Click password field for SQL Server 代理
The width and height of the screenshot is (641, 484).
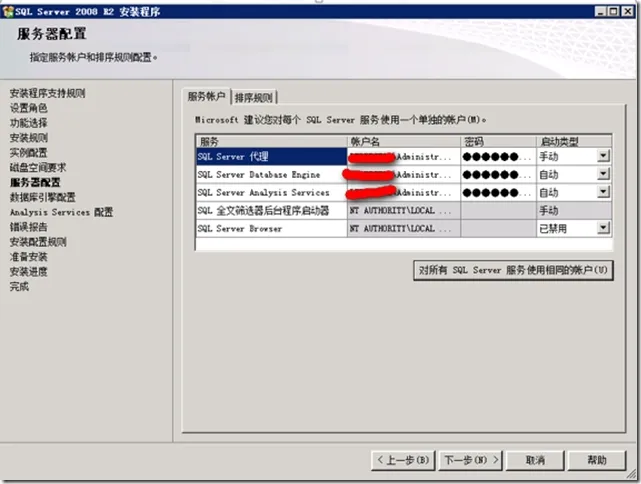point(498,157)
